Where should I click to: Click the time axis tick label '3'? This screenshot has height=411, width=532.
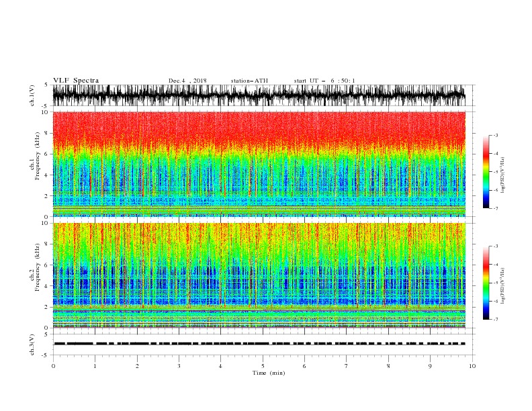coord(179,366)
